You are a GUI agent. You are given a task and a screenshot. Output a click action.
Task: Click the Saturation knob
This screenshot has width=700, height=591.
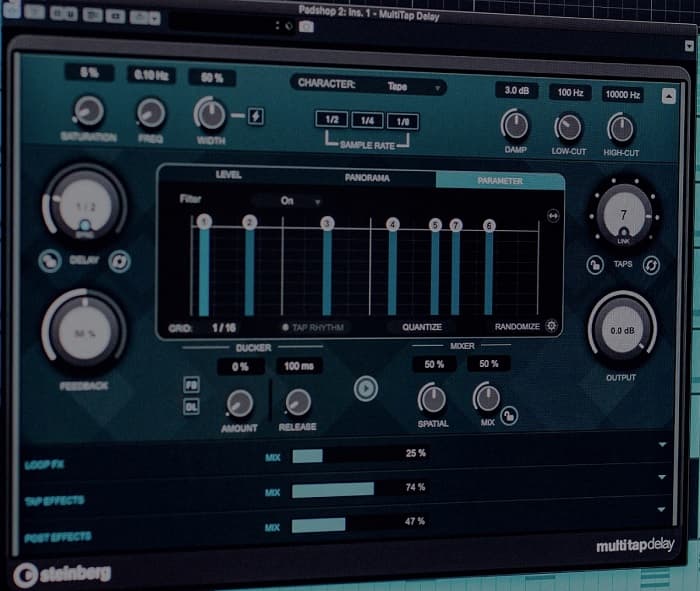pos(89,111)
